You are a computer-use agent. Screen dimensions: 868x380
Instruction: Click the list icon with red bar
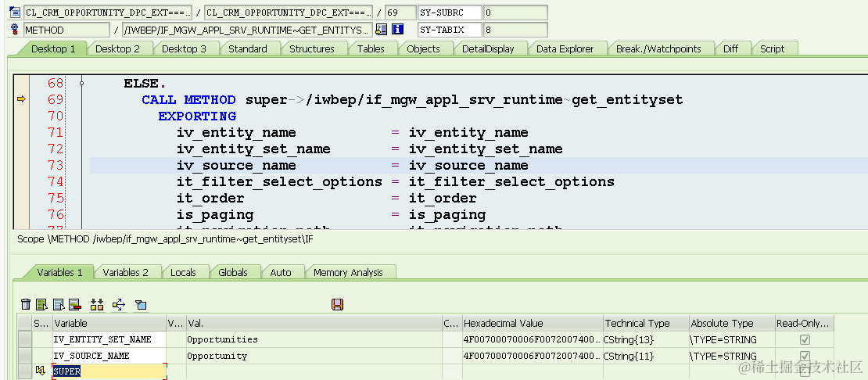[x=75, y=304]
